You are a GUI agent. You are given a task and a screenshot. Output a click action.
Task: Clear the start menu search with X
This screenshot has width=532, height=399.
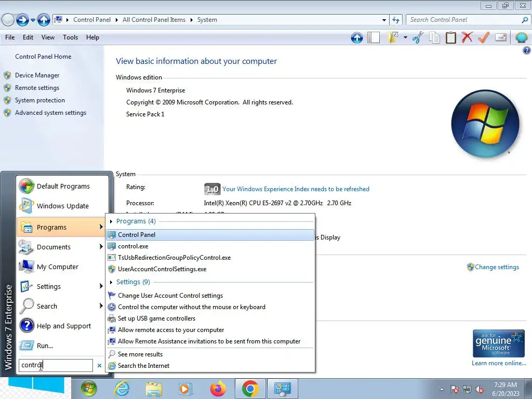99,365
